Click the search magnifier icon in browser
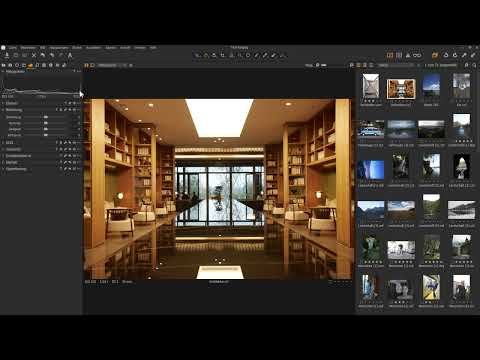Viewport: 480px width, 360px height. 474,65
